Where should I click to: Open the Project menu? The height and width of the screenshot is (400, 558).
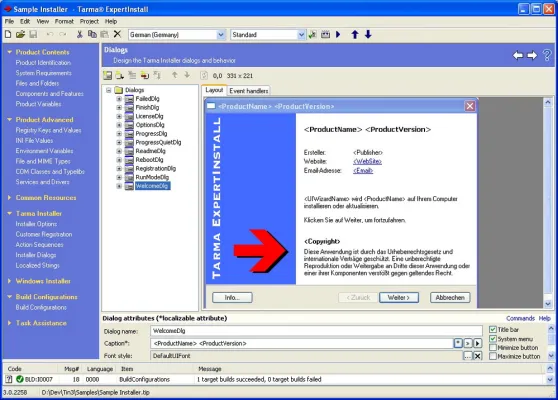click(89, 21)
